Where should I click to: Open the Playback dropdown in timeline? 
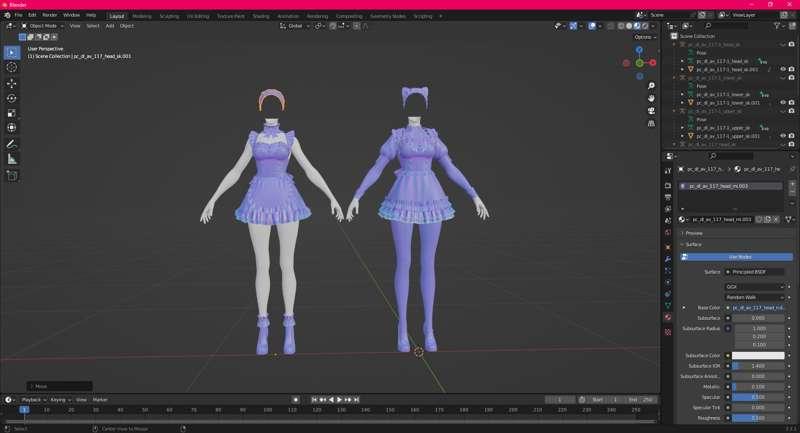[33, 400]
